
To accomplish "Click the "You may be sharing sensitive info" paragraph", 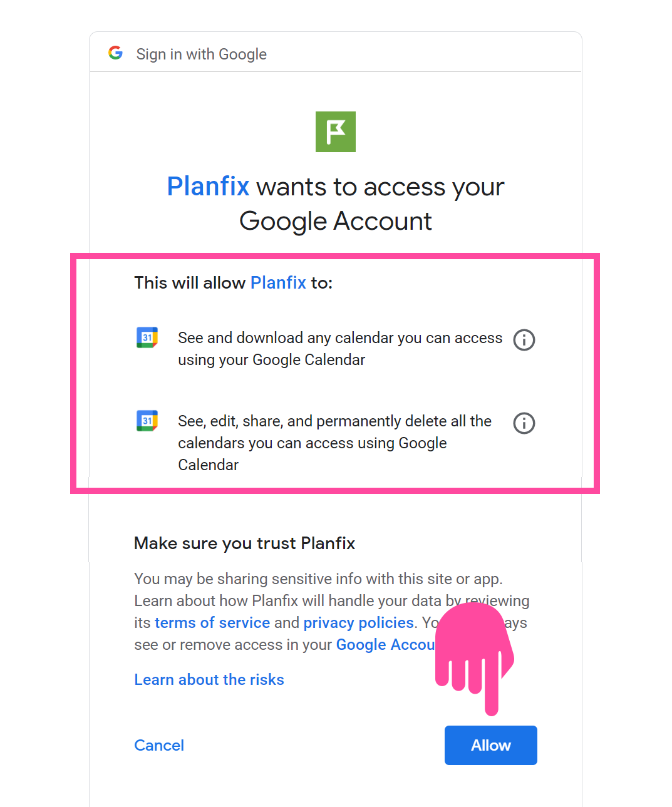I will [x=332, y=612].
